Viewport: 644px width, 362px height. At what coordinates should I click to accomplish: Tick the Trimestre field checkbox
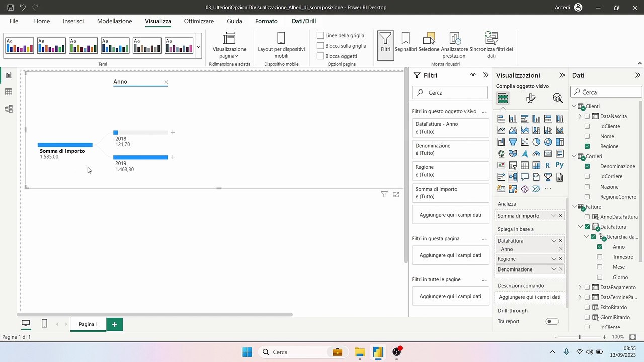click(599, 257)
